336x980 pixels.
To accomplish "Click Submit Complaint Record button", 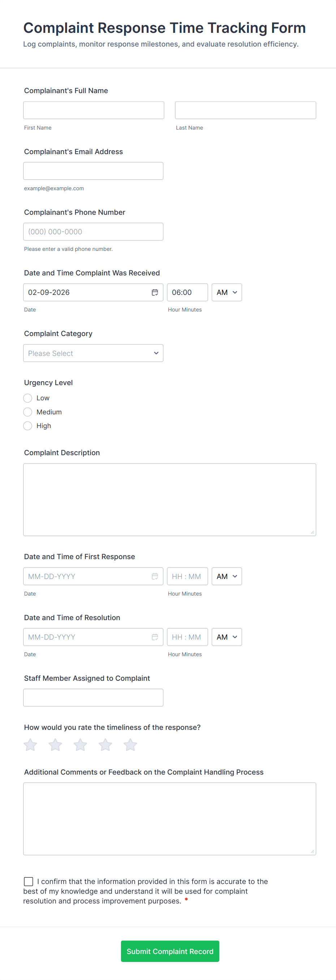I will pos(170,951).
